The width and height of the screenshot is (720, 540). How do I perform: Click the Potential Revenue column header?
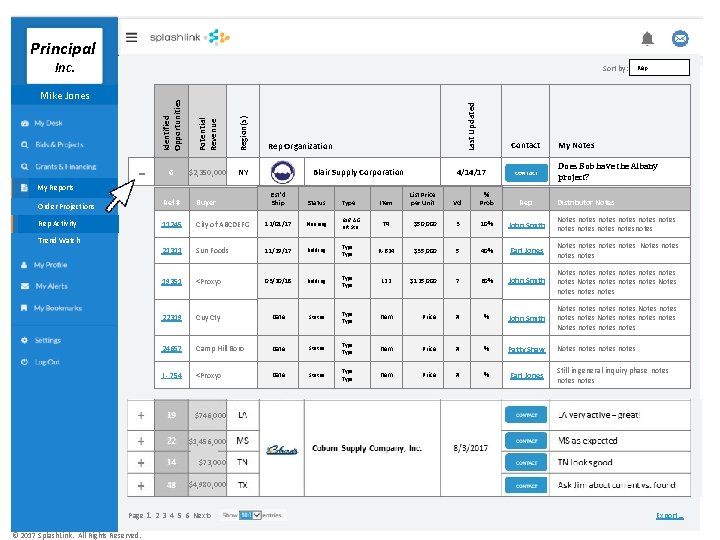click(x=208, y=121)
